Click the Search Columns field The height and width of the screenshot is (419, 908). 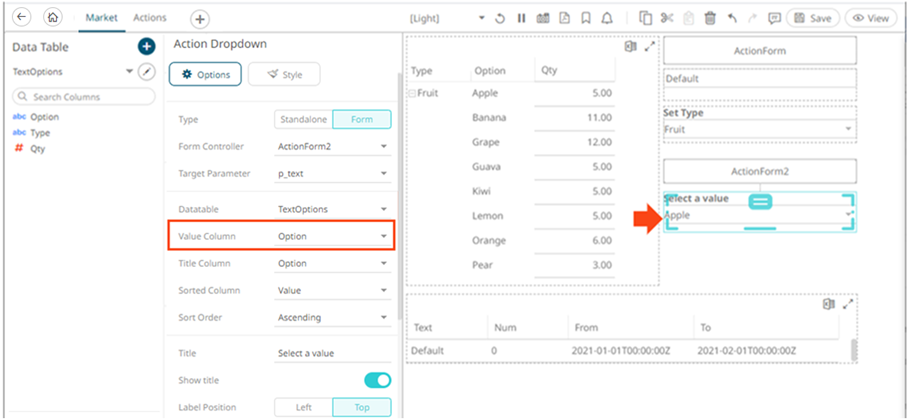coord(84,97)
